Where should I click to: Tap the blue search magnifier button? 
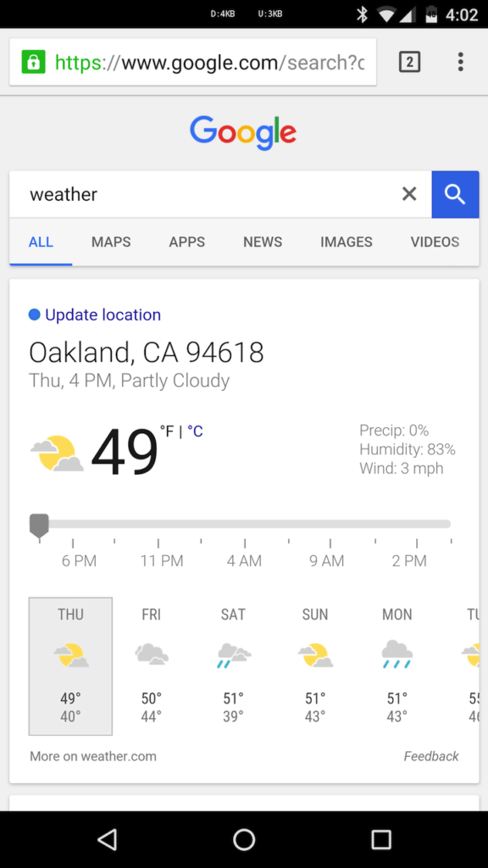click(455, 194)
